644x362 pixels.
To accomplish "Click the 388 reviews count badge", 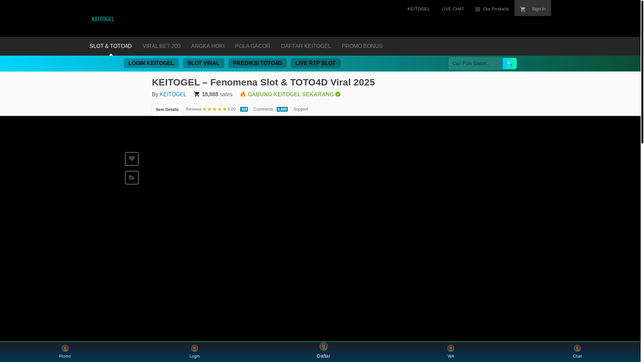I will pos(244,109).
